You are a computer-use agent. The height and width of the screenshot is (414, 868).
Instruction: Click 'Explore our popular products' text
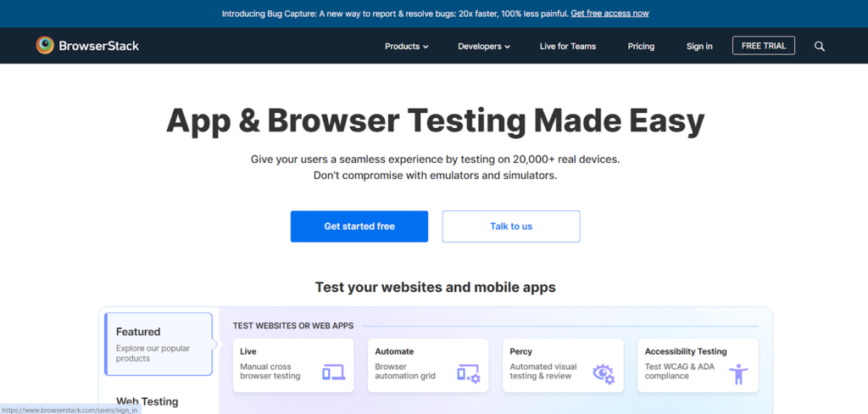click(x=153, y=353)
